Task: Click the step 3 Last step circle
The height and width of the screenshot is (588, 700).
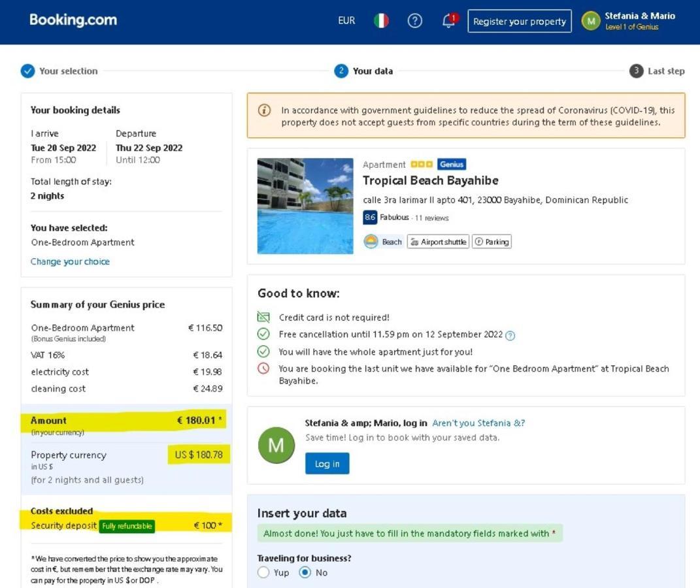Action: coord(636,71)
